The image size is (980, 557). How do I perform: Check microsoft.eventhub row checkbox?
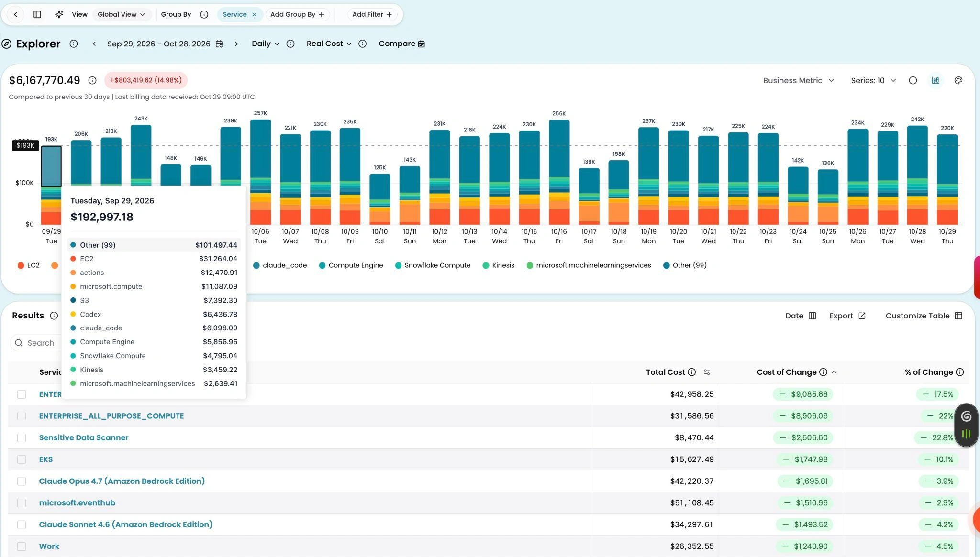point(22,503)
